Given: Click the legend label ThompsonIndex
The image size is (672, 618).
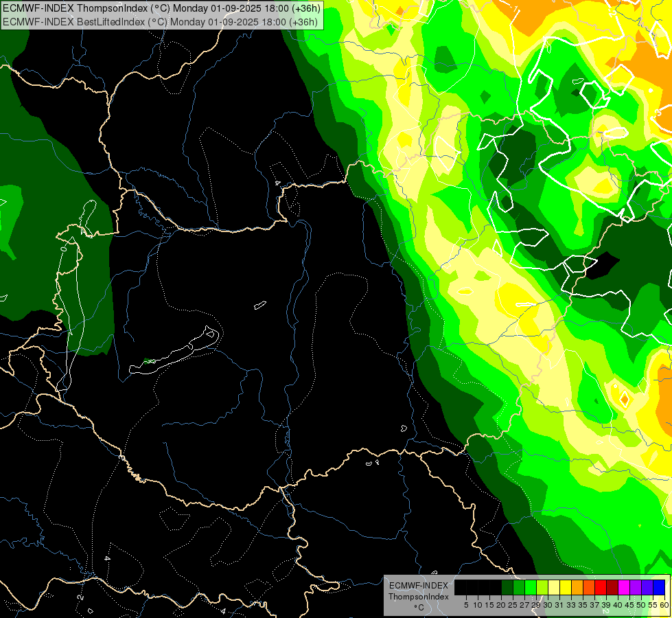Looking at the screenshot, I should pyautogui.click(x=419, y=597).
